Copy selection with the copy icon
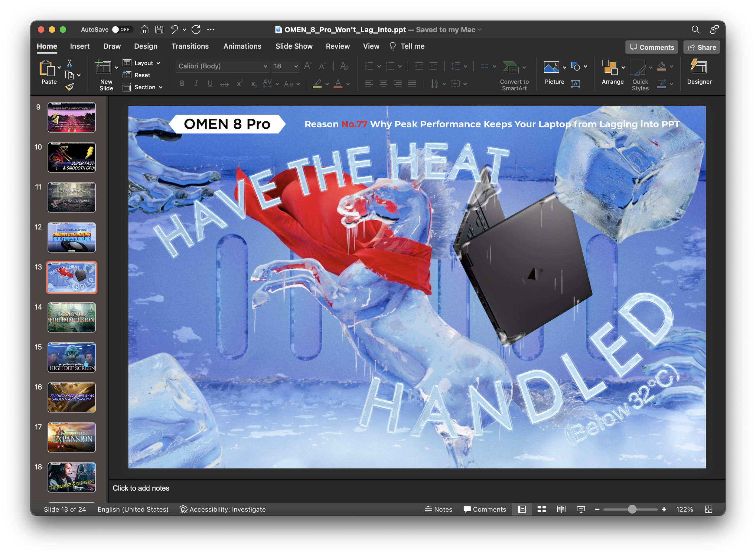756x556 pixels. click(70, 75)
